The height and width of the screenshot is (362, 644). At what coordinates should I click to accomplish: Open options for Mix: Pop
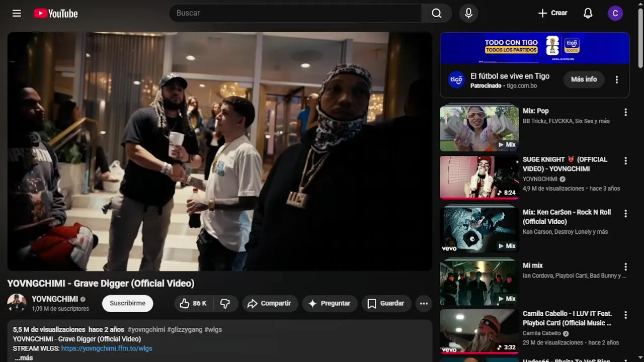click(625, 113)
